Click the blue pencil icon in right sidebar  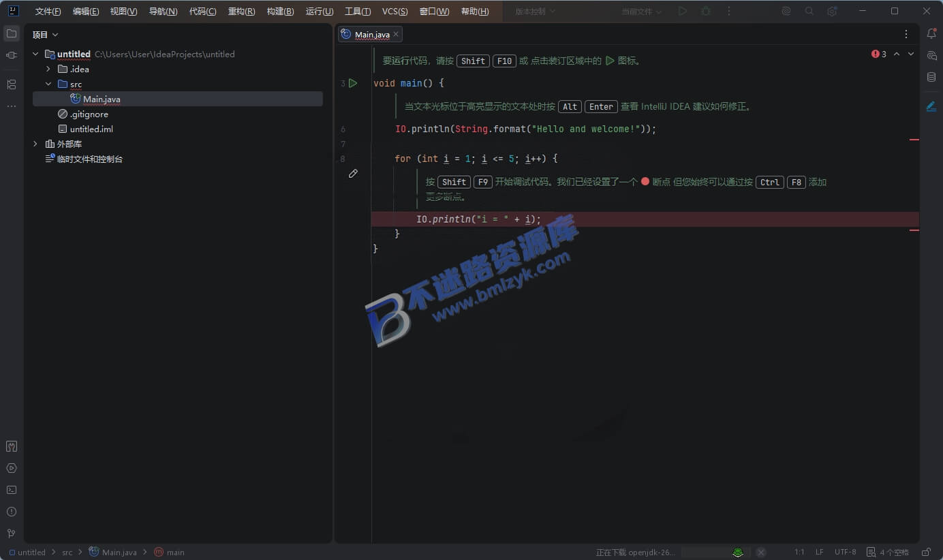pyautogui.click(x=931, y=106)
